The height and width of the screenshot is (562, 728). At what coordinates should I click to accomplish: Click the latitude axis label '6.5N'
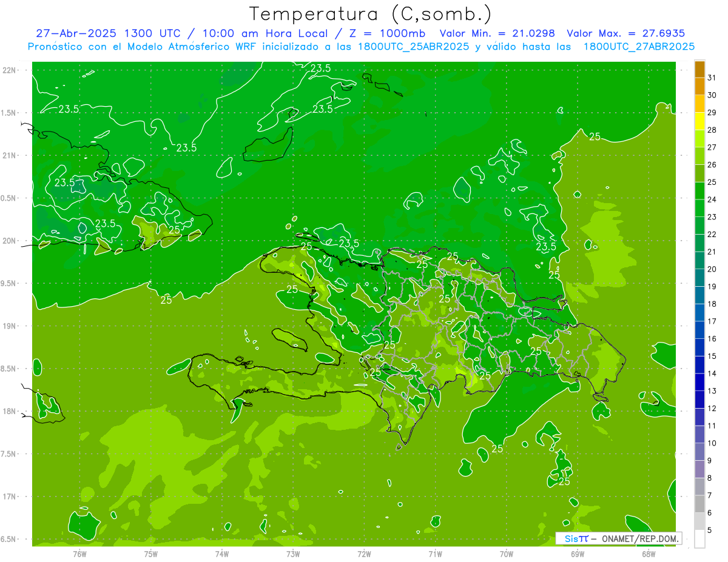(8, 540)
